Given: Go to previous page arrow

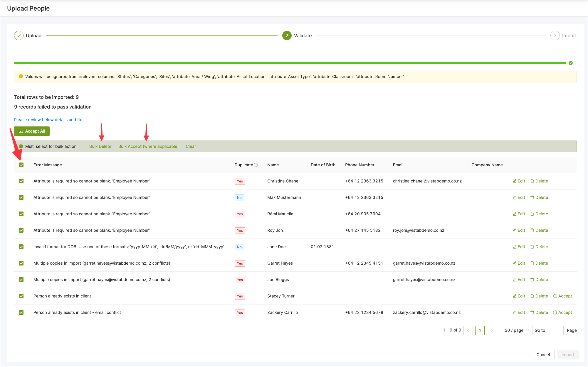Looking at the screenshot, I should pyautogui.click(x=468, y=330).
